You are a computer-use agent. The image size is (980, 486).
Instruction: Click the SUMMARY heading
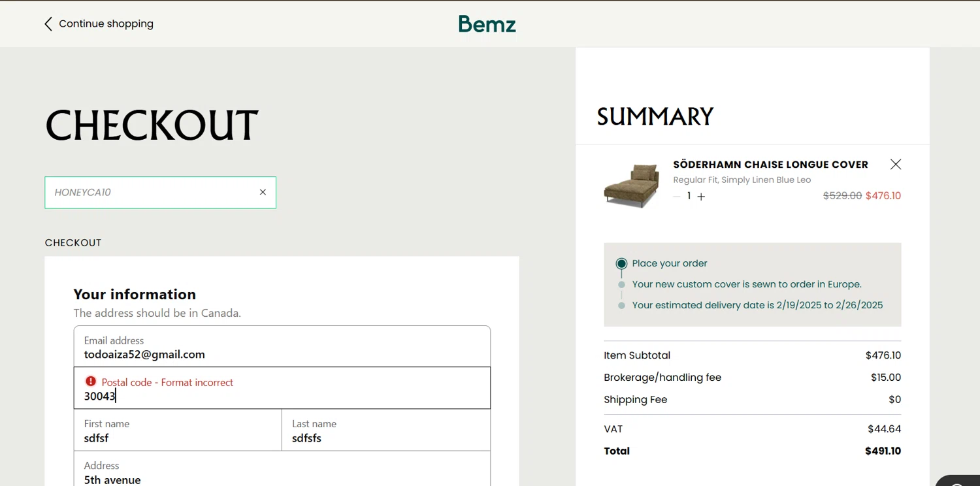[655, 116]
